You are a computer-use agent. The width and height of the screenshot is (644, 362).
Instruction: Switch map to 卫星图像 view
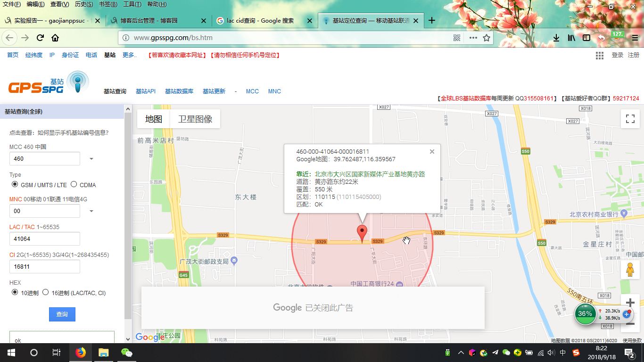tap(195, 119)
